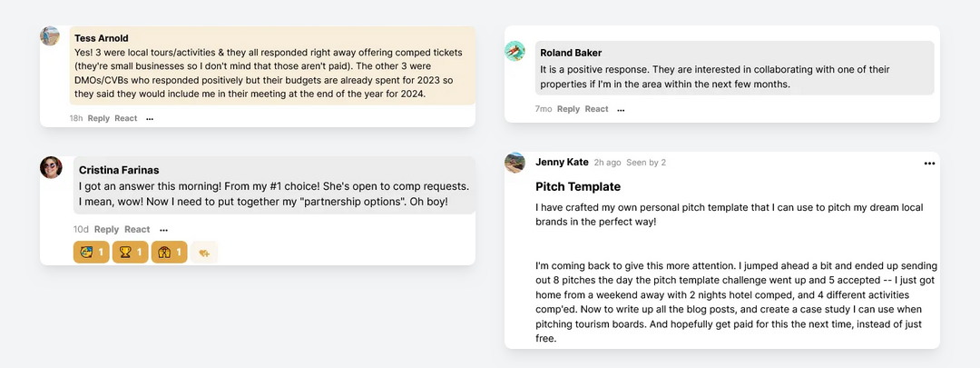
Task: Open more options on Cristina Farinas's comment
Action: pyautogui.click(x=163, y=230)
